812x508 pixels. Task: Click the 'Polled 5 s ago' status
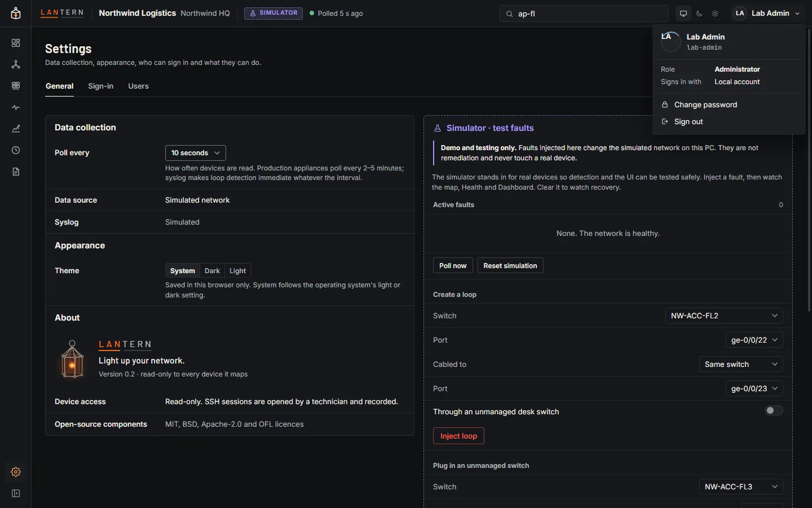coord(336,14)
